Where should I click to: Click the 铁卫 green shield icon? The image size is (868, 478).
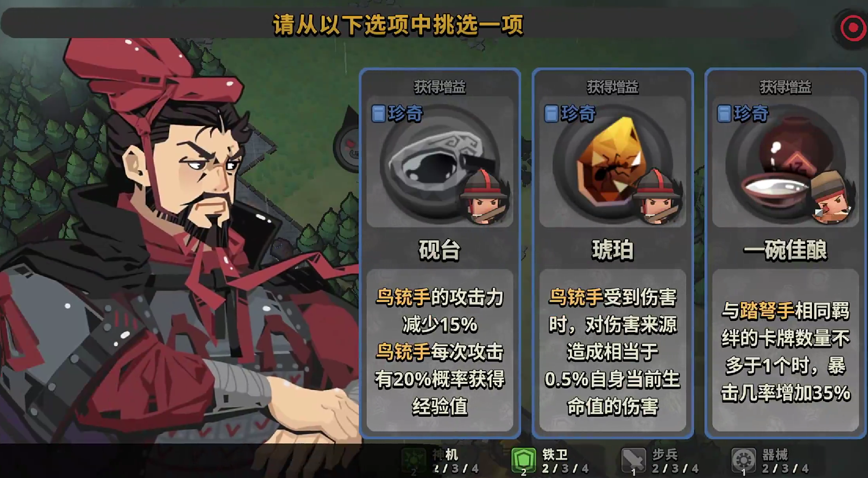(523, 460)
